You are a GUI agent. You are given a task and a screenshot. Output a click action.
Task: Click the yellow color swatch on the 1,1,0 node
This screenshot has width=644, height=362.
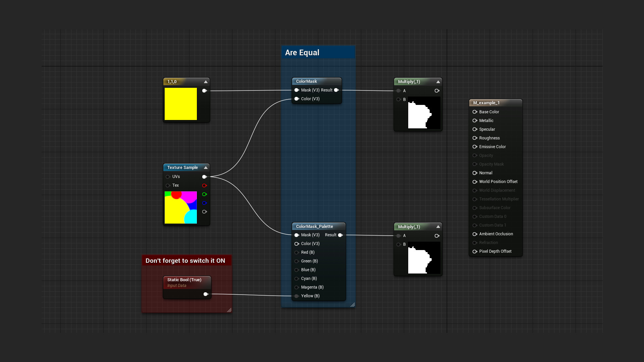[181, 104]
